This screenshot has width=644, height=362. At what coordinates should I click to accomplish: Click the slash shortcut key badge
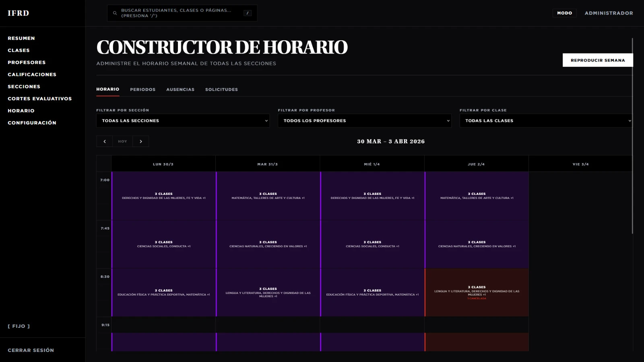248,13
